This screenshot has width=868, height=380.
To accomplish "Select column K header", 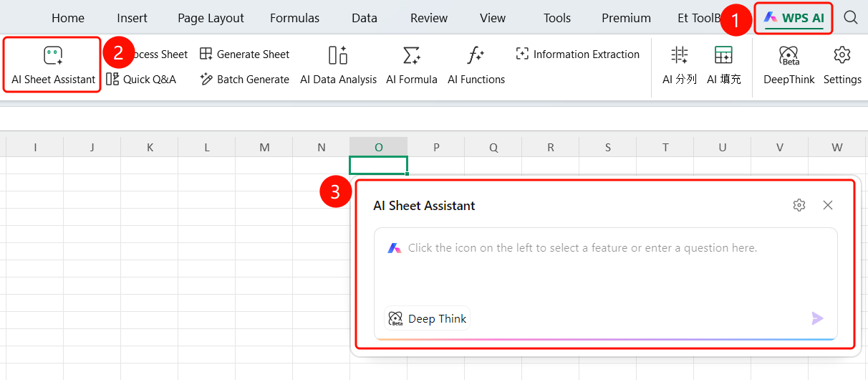I will point(150,147).
